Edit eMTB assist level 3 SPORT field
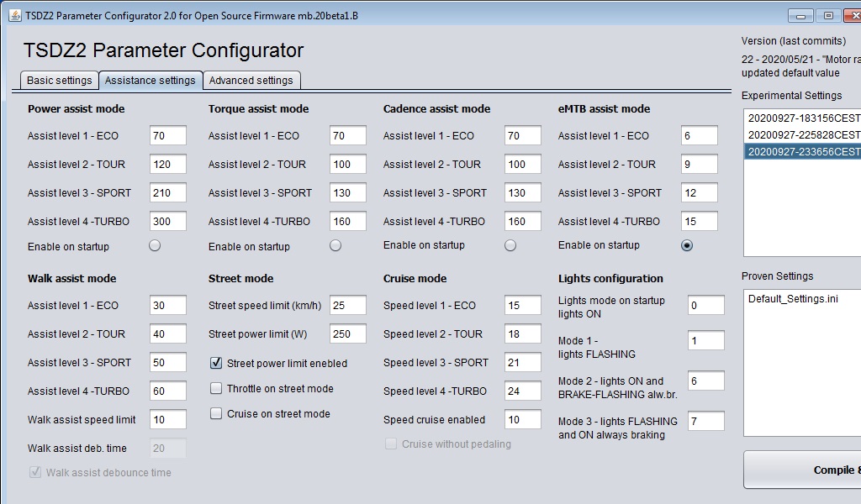Screen dimensions: 861x504 point(700,192)
